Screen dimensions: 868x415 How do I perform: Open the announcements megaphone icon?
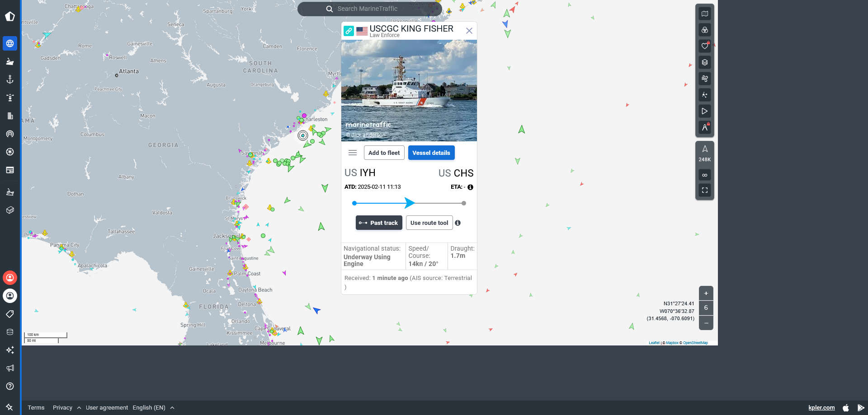tap(10, 368)
